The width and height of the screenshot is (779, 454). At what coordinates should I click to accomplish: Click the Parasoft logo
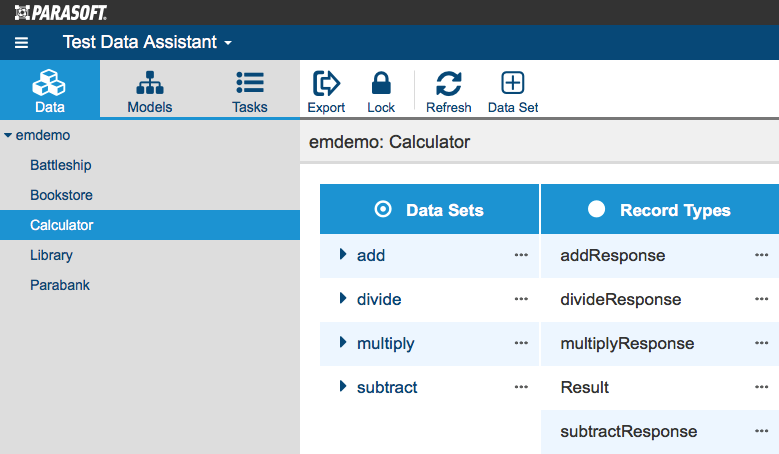click(x=61, y=12)
